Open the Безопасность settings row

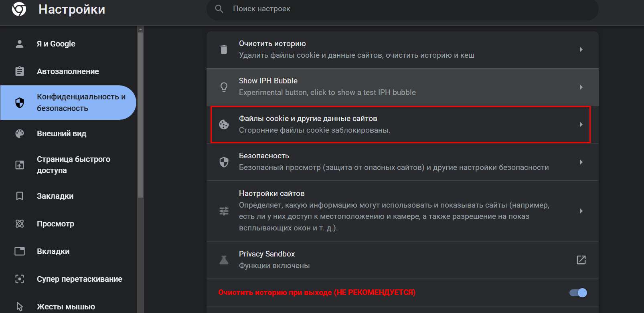pos(402,162)
